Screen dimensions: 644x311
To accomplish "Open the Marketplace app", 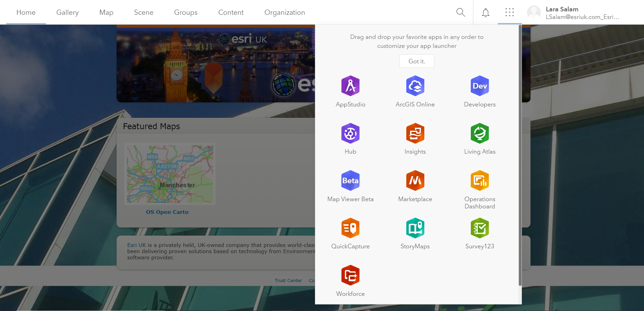I will click(x=415, y=180).
